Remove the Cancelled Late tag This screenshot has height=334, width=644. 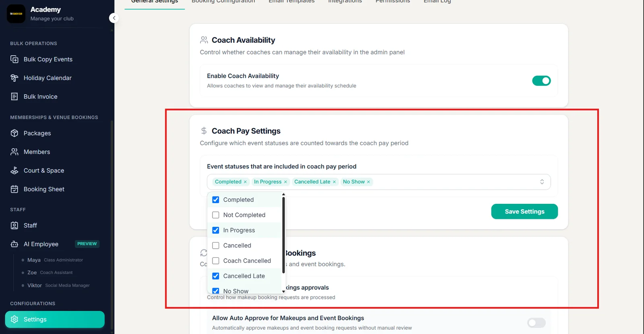(x=334, y=182)
